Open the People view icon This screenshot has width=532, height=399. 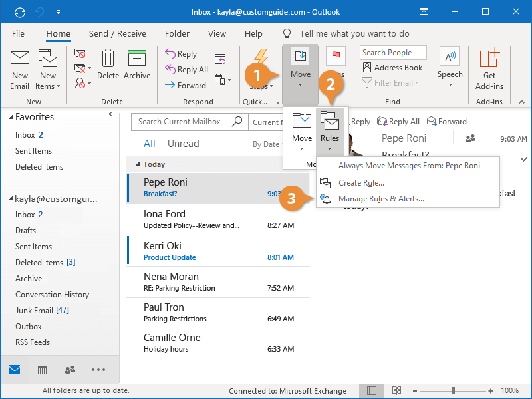coord(69,369)
